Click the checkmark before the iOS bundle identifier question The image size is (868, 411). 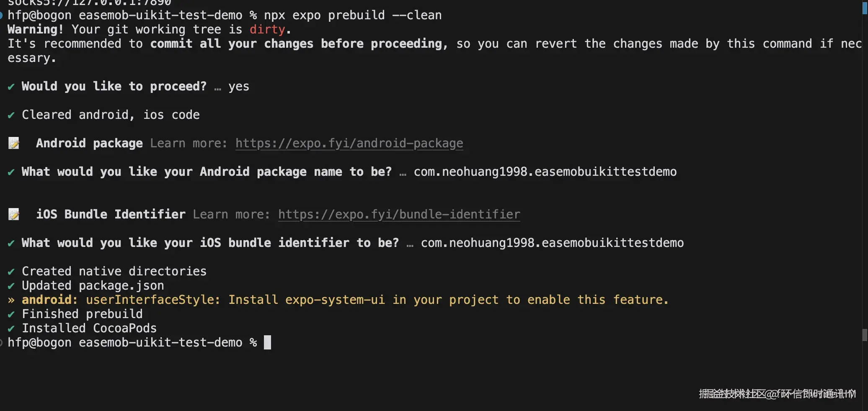11,243
